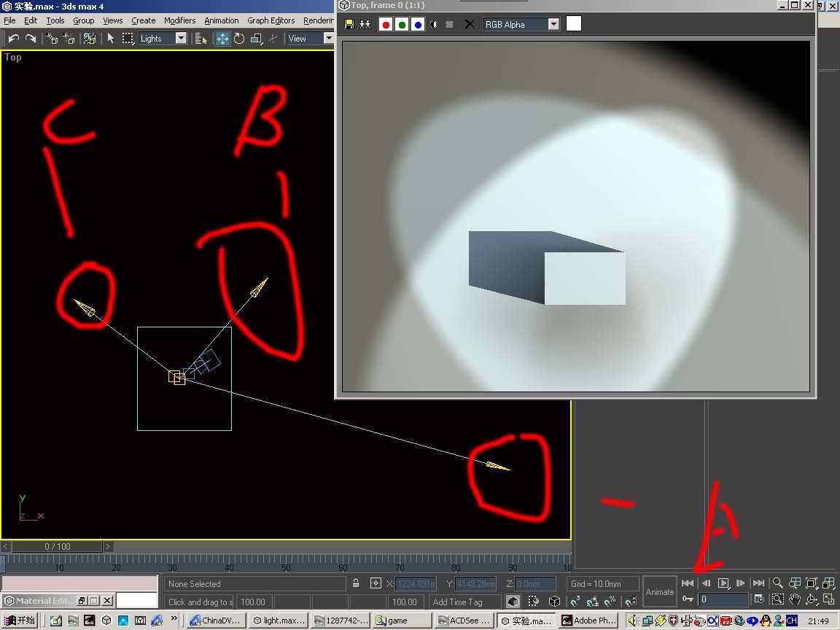
Task: Click the Redo arrow in the main toolbar
Action: [x=31, y=39]
